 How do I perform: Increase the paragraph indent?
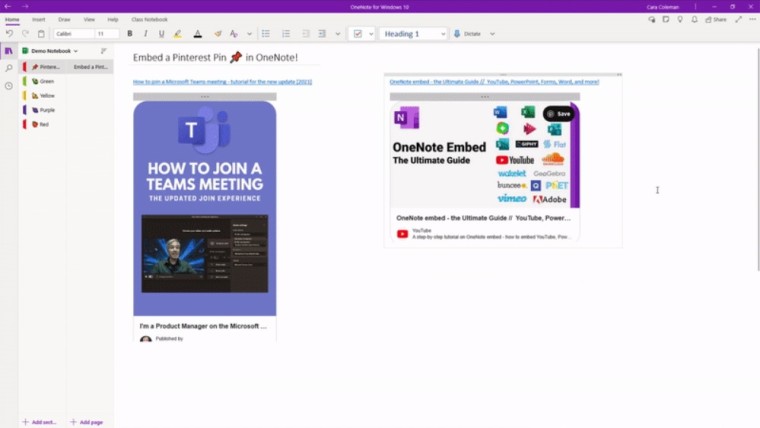[322, 33]
